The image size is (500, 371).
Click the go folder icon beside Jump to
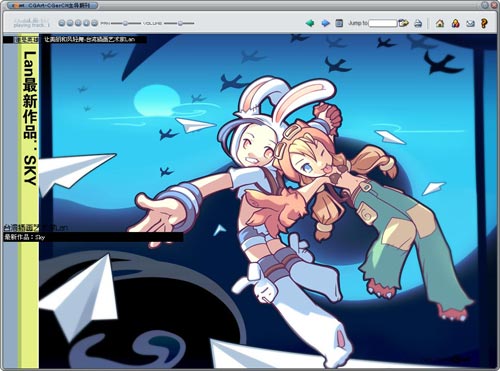click(x=404, y=23)
